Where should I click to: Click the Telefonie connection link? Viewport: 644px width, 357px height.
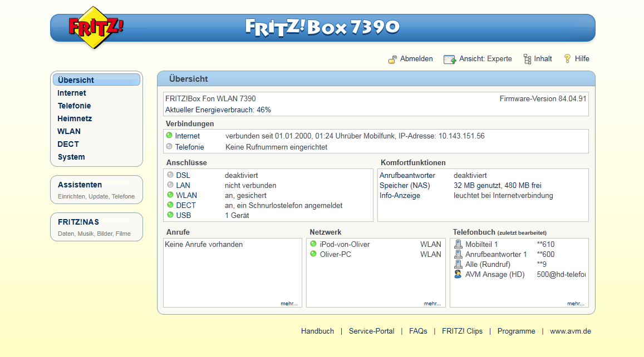pos(189,147)
